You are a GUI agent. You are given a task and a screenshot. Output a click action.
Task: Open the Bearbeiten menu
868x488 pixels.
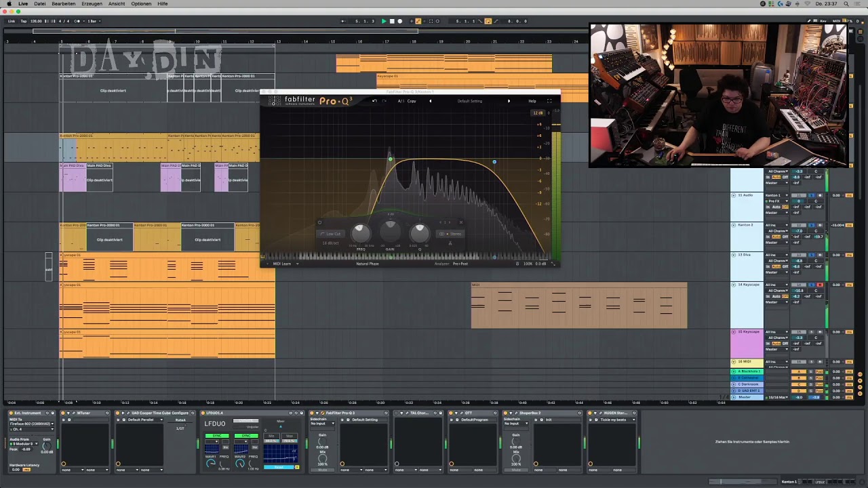[64, 4]
